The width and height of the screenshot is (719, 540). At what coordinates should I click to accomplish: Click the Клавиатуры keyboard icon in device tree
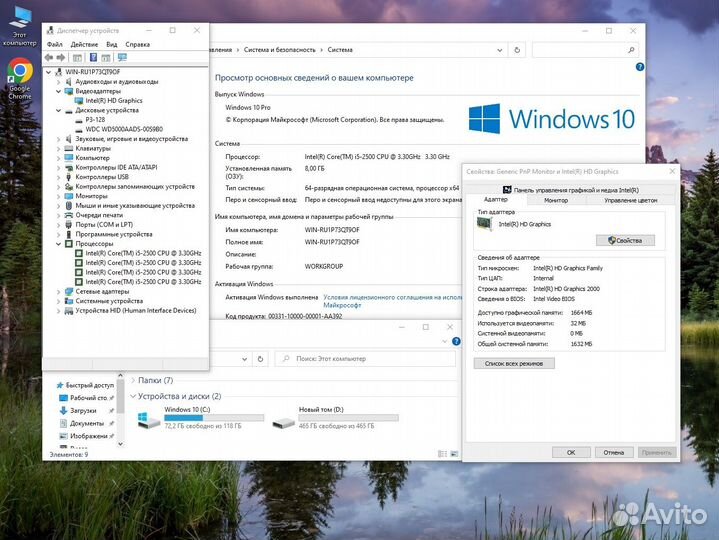(69, 149)
